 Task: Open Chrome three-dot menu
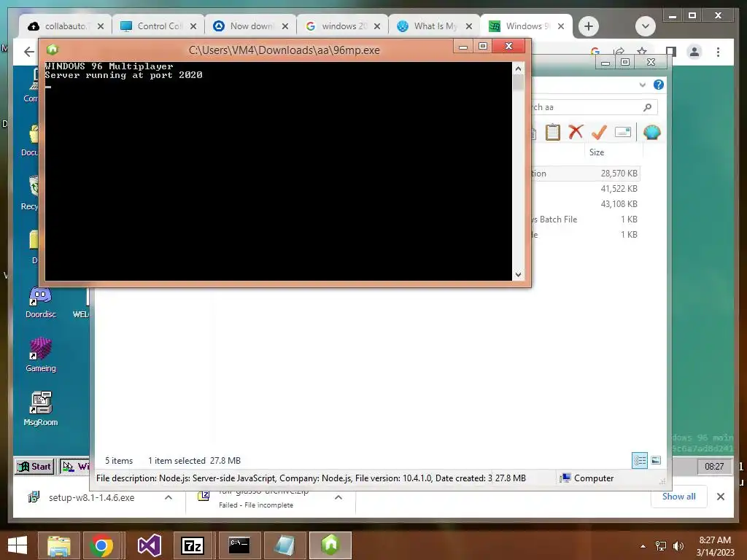pyautogui.click(x=718, y=52)
